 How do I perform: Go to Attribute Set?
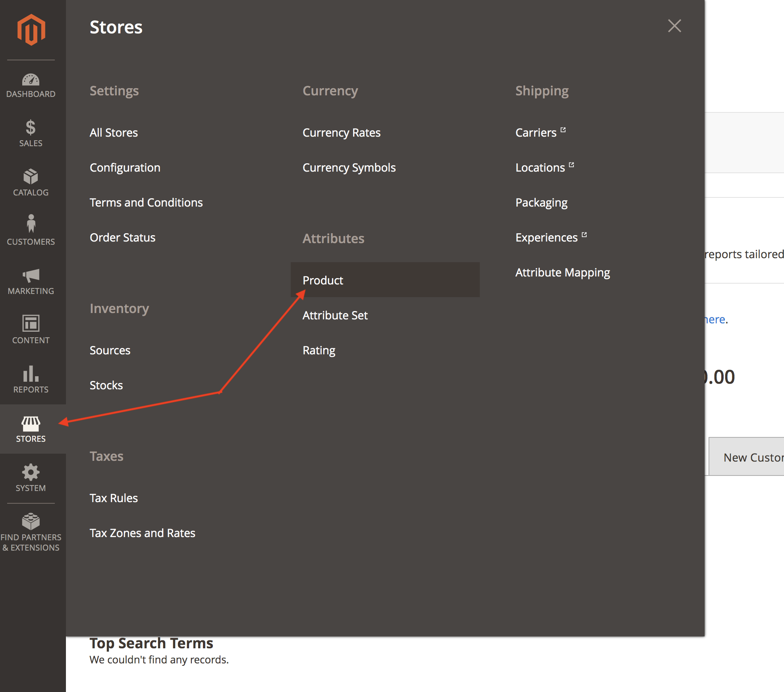coord(335,315)
